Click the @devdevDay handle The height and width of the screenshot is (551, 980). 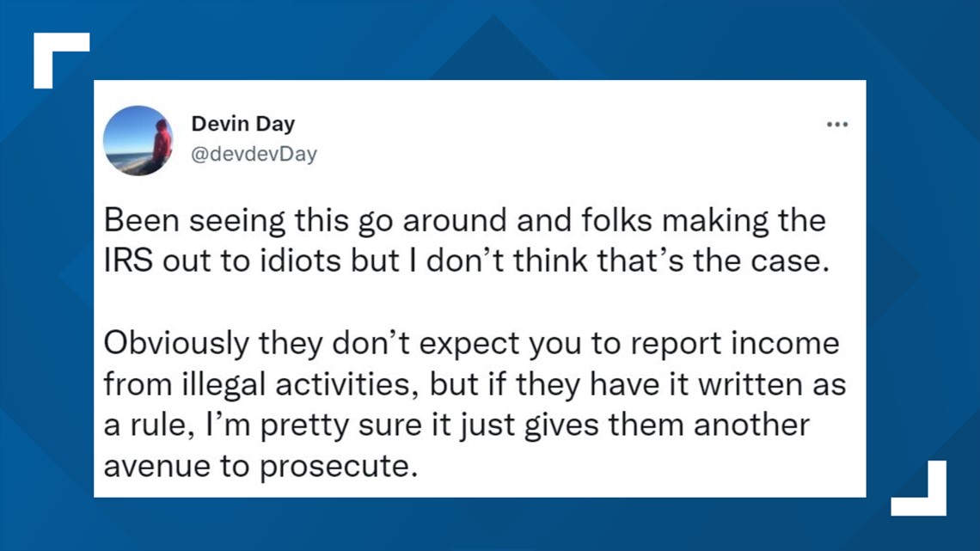(x=254, y=154)
